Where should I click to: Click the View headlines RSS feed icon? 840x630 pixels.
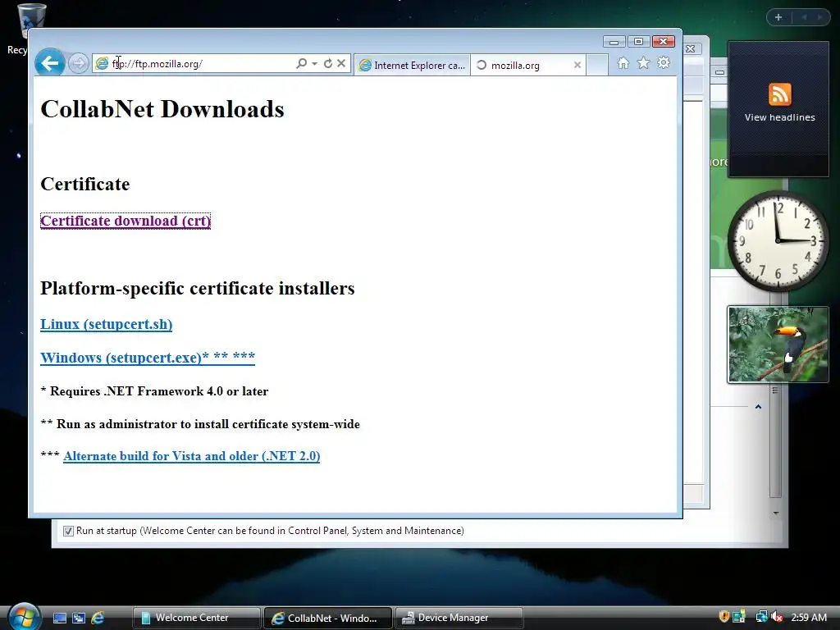pos(779,94)
